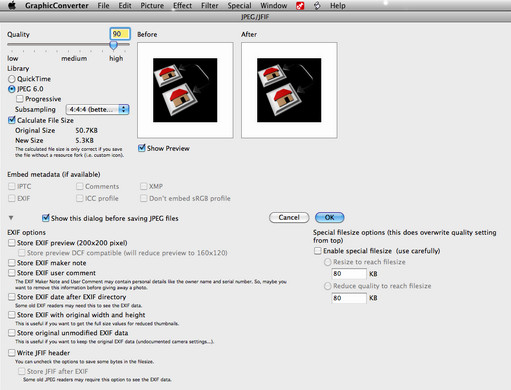511x390 pixels.
Task: Select the JPEG 6.0 library option
Action: [12, 89]
